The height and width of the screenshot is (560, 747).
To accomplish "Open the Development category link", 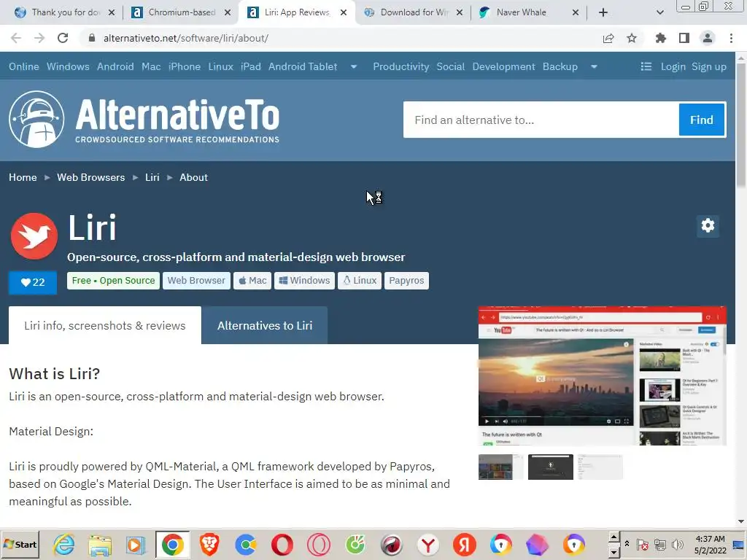I will [503, 66].
